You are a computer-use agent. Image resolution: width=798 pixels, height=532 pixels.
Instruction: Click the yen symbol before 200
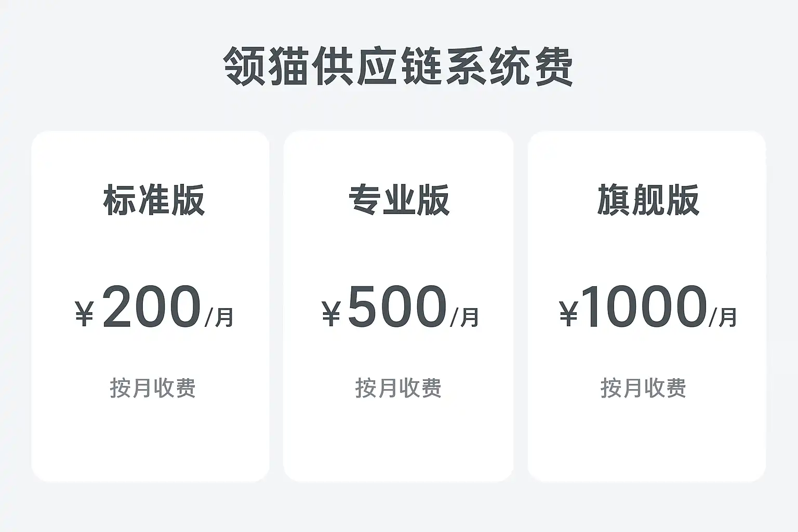(x=84, y=314)
